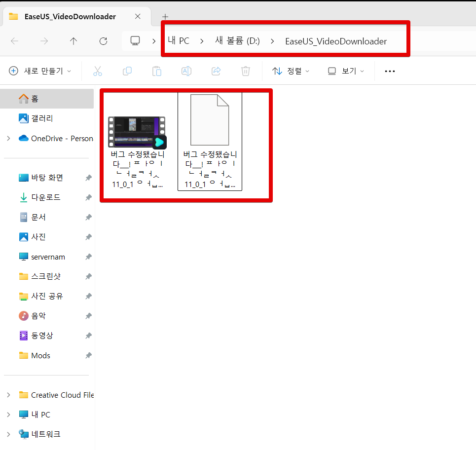
Task: Open Mods folder in sidebar
Action: pyautogui.click(x=40, y=355)
